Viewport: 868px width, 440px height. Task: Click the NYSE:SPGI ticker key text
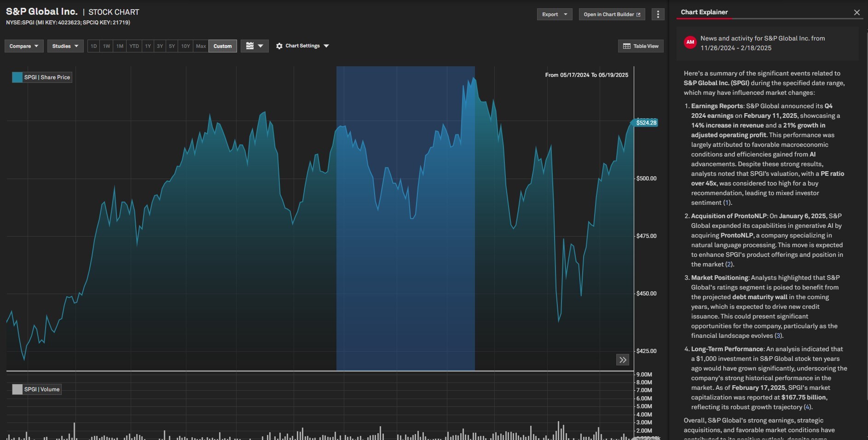pyautogui.click(x=68, y=23)
